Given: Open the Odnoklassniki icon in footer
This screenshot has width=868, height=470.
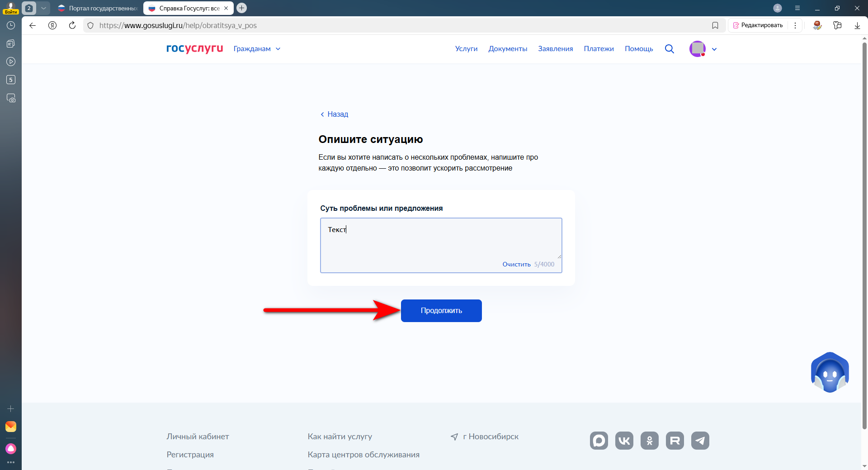Looking at the screenshot, I should (649, 441).
